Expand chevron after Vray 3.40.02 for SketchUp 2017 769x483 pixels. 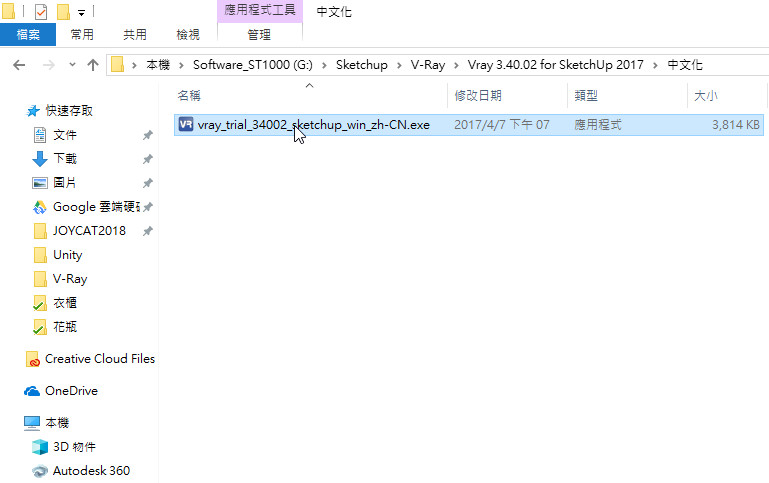point(655,65)
